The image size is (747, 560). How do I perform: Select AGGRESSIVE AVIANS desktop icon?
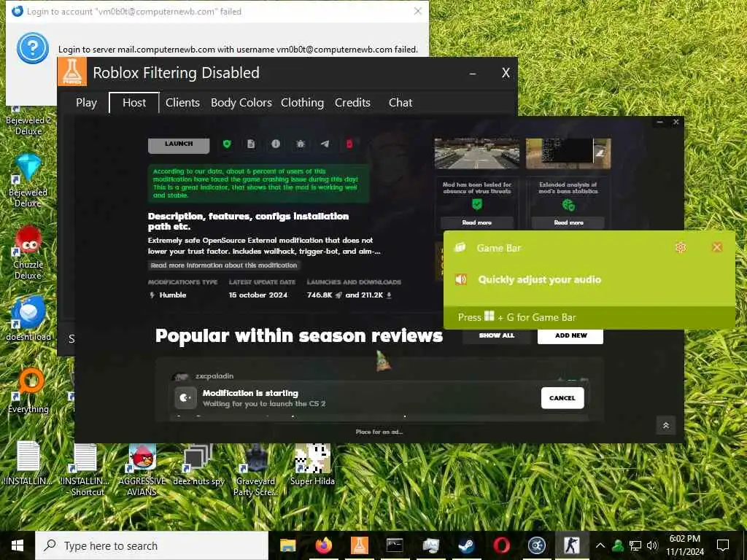pyautogui.click(x=142, y=470)
